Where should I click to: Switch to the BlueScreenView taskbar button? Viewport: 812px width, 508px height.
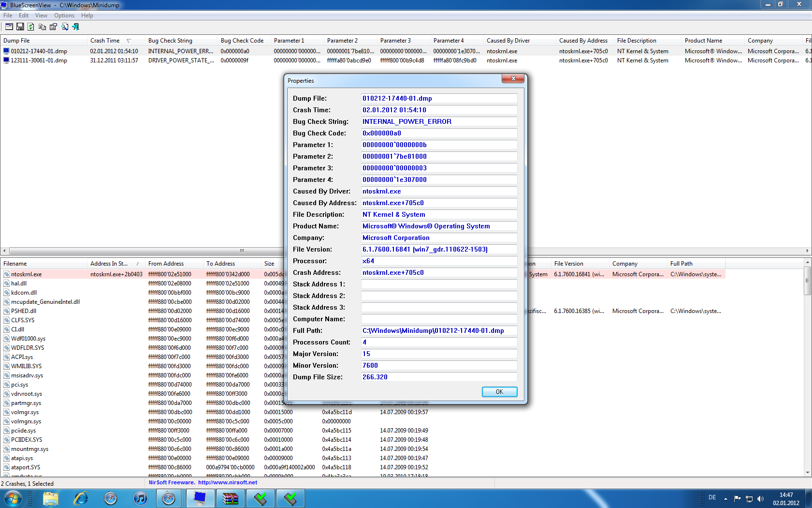coord(200,498)
